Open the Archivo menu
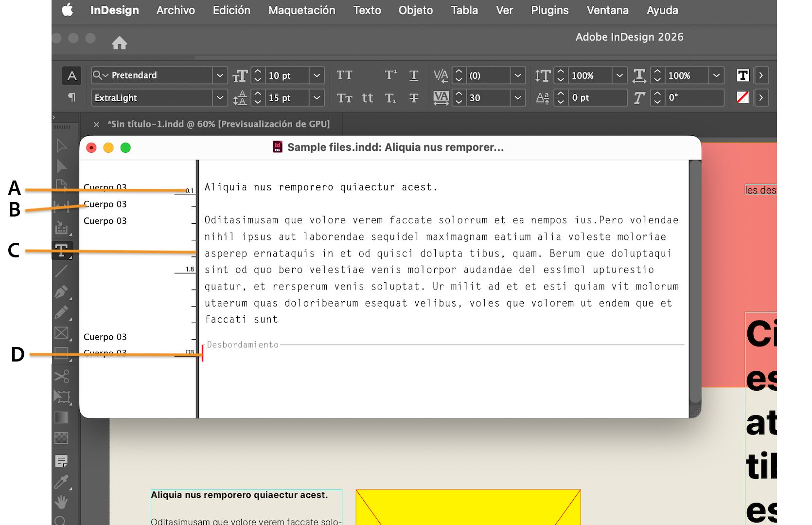This screenshot has width=812, height=525. (x=176, y=10)
